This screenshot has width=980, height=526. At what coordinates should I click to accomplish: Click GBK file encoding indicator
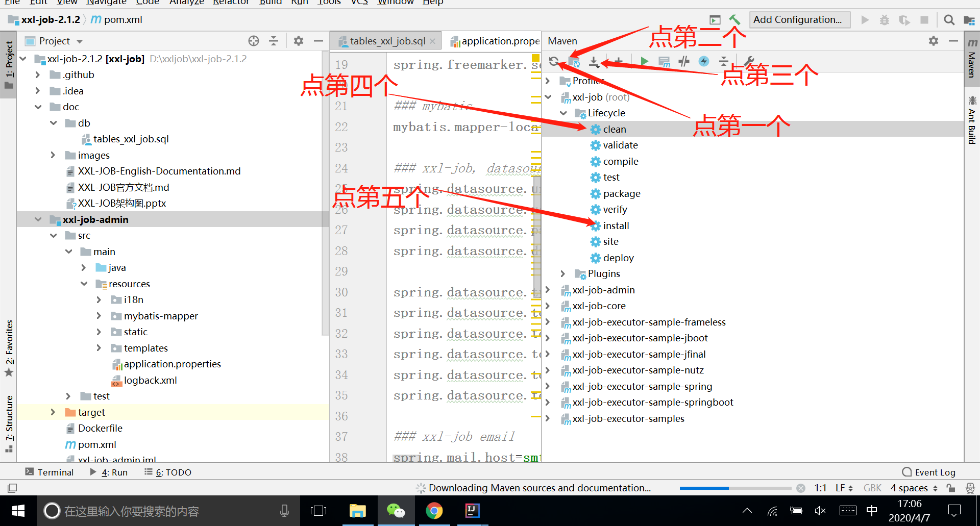(x=872, y=488)
